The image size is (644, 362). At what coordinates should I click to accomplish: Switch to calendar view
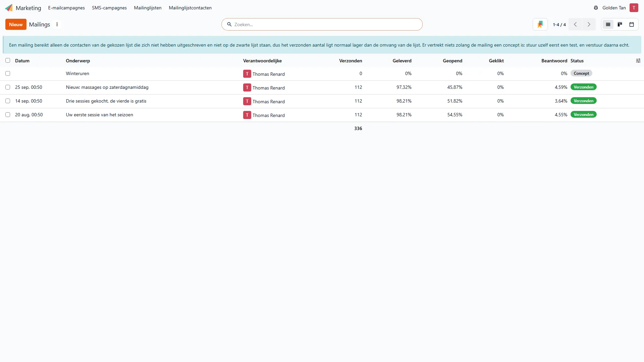coord(632,24)
